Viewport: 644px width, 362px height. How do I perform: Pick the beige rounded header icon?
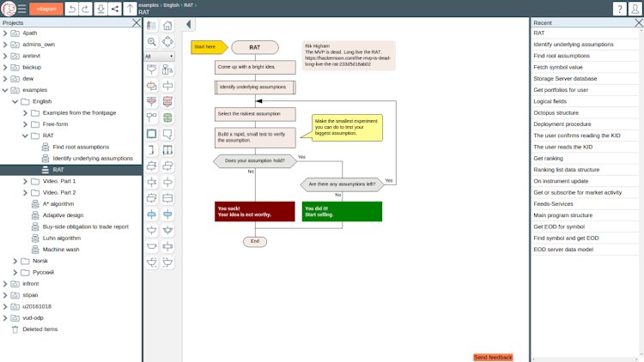tap(151, 86)
